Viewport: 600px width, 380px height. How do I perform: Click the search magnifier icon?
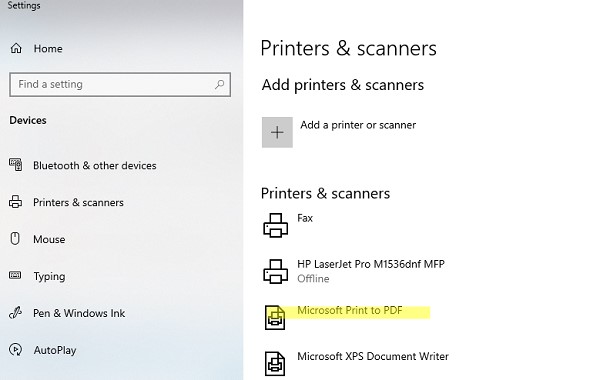pos(220,84)
